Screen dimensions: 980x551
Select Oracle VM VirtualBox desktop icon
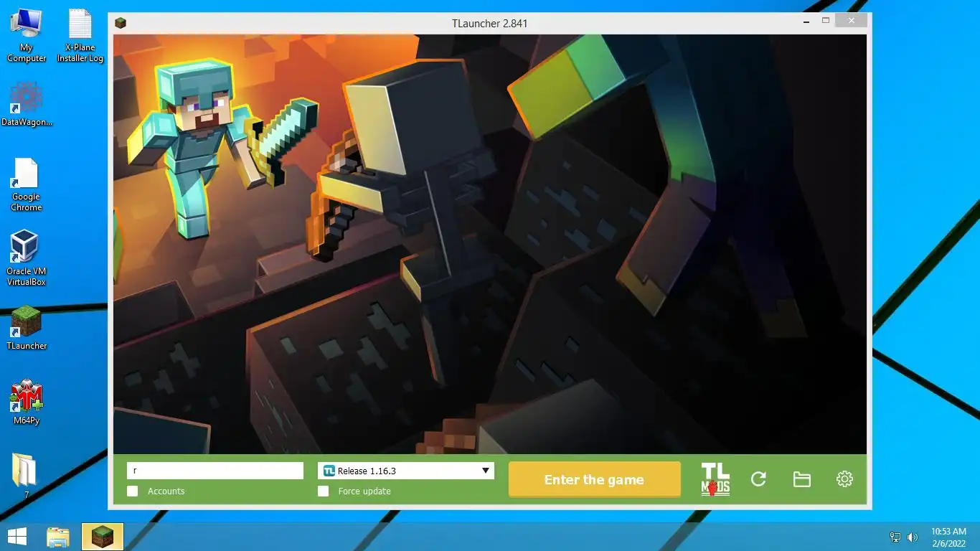27,258
